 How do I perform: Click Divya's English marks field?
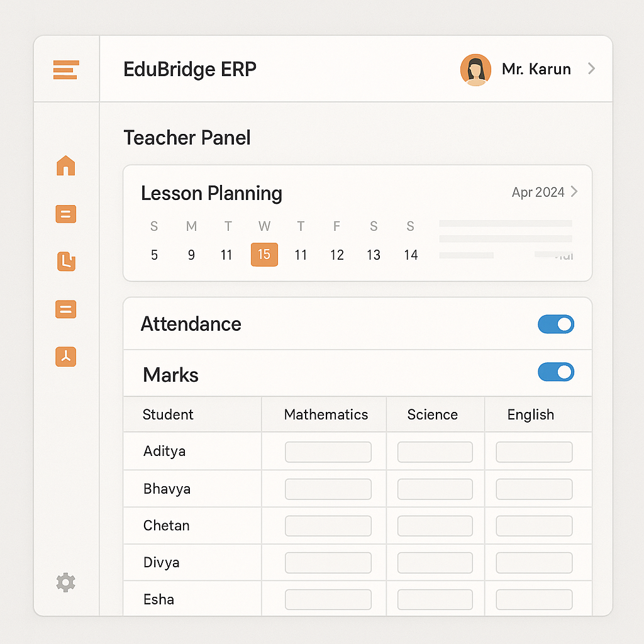[534, 563]
